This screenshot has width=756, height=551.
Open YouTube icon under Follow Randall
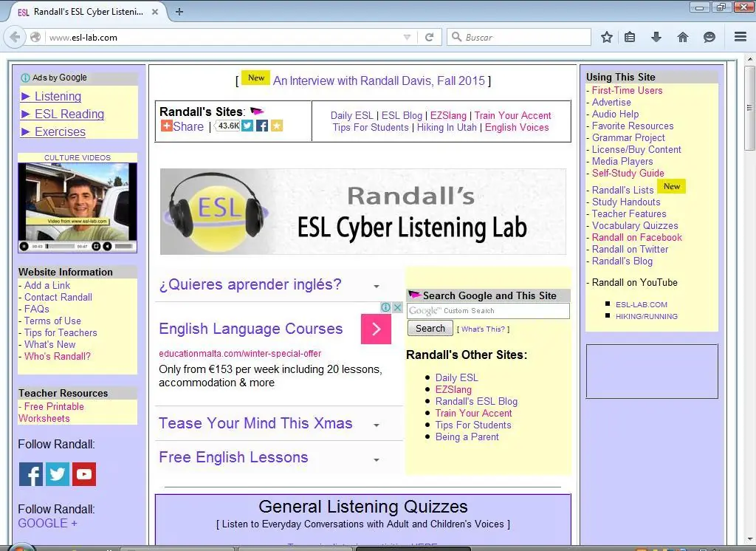84,473
